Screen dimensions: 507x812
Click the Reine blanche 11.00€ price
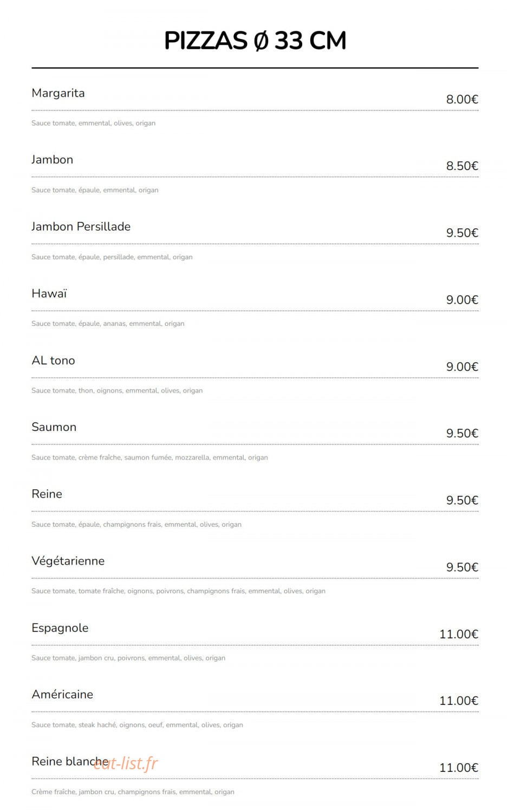point(459,768)
